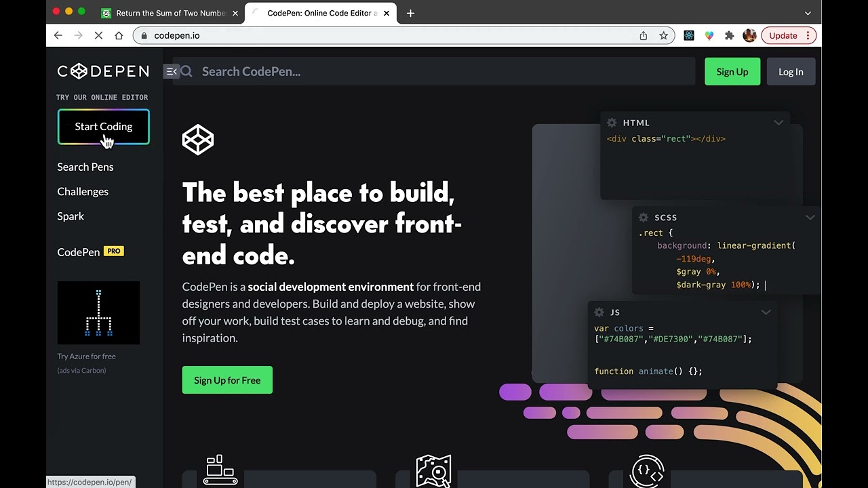
Task: Expand the SCSS panel chevron
Action: (x=810, y=218)
